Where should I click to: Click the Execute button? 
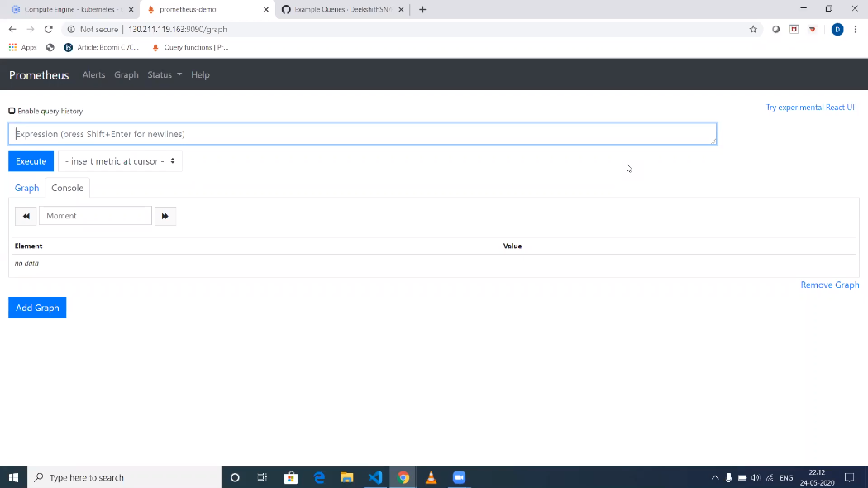pos(31,161)
